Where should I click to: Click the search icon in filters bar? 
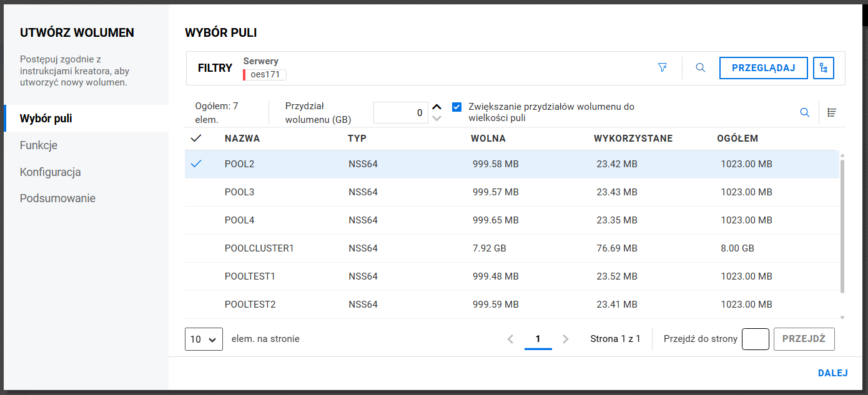tap(701, 67)
